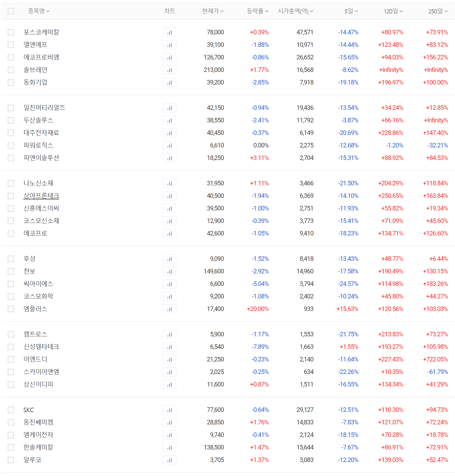Click 신성델타테크 5-day value +1.55%

pos(349,347)
